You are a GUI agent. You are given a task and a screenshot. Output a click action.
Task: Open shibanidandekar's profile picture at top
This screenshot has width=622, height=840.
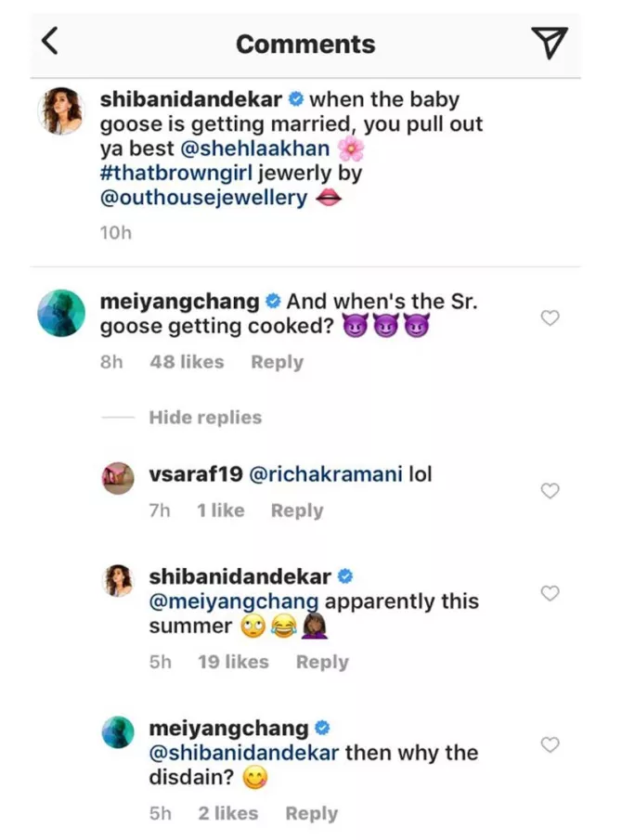[x=62, y=114]
